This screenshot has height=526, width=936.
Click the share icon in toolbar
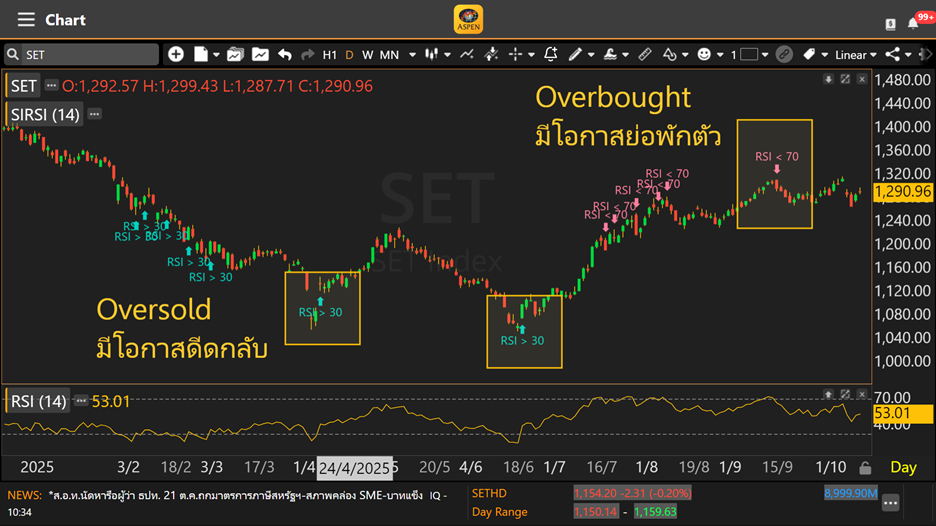point(892,55)
